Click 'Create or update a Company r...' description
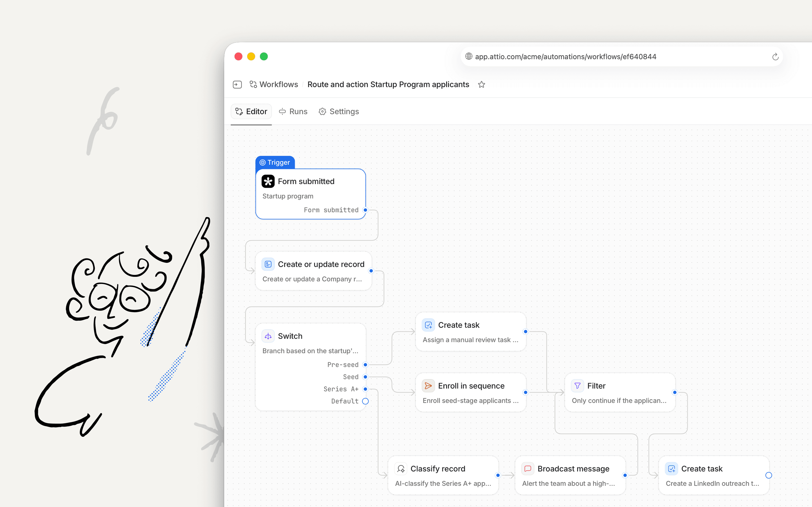812x507 pixels. pyautogui.click(x=312, y=279)
